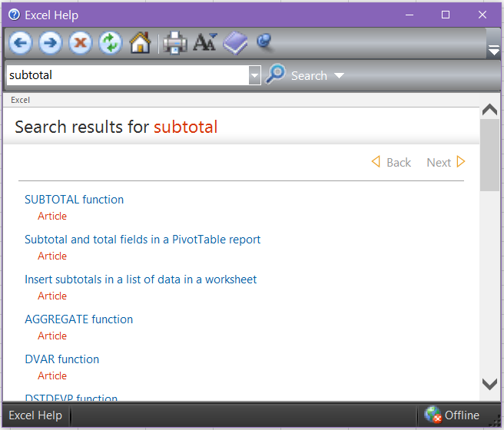Click the magnifying glass Search icon
Screen dimensions: 504x430
(x=276, y=74)
